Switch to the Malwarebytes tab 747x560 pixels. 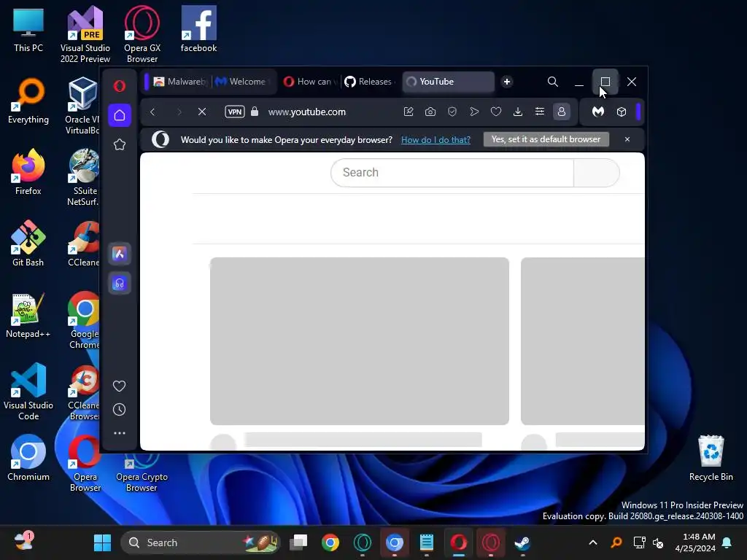coord(181,82)
